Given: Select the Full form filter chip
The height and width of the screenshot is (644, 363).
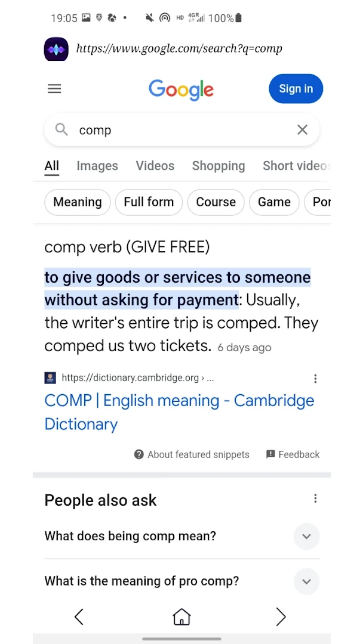Looking at the screenshot, I should pos(149,202).
